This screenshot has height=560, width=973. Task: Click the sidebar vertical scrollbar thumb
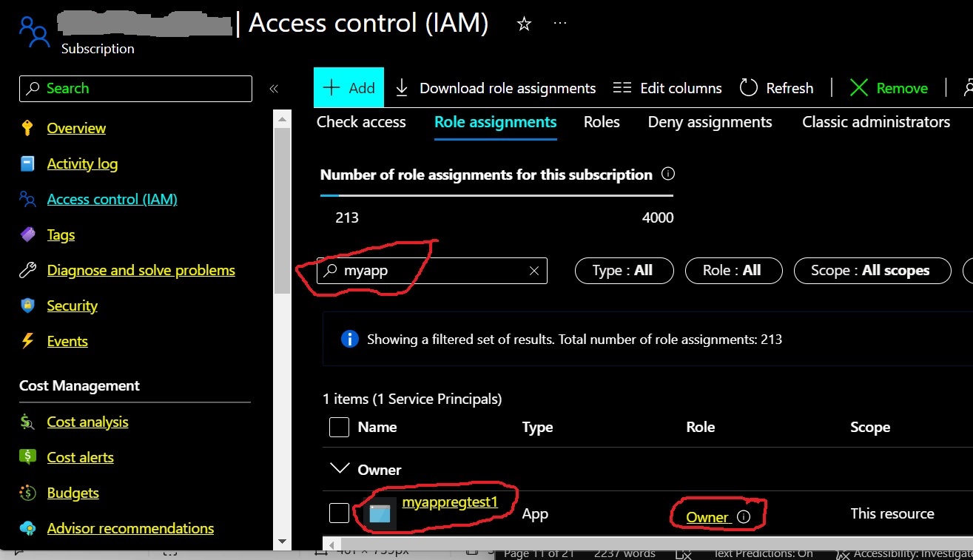pyautogui.click(x=282, y=210)
